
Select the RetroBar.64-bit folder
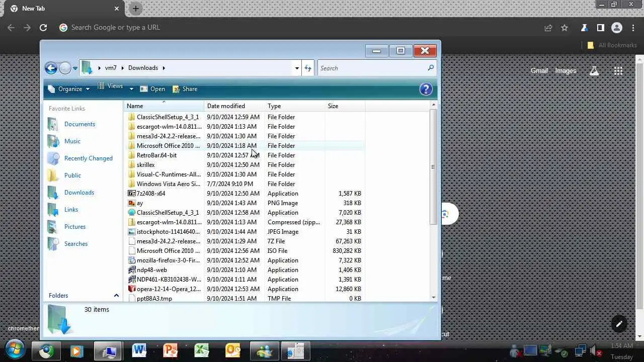(x=156, y=155)
